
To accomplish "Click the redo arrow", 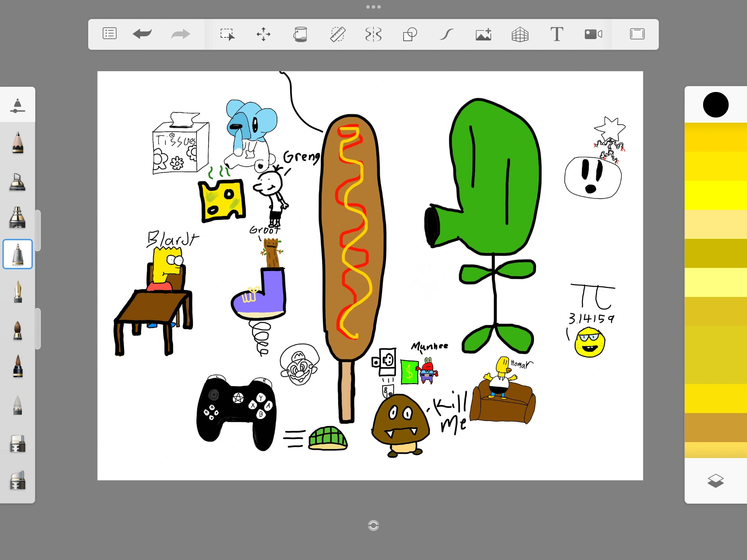I will [x=181, y=34].
